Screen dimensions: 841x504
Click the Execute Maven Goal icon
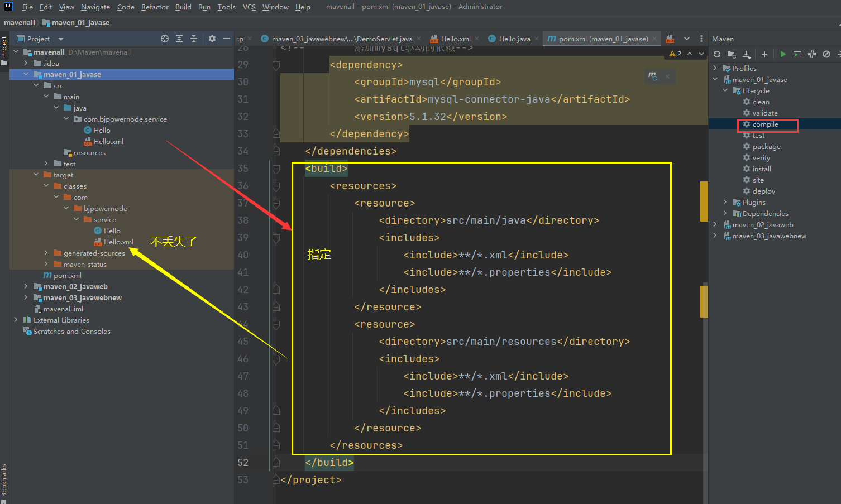coord(797,54)
